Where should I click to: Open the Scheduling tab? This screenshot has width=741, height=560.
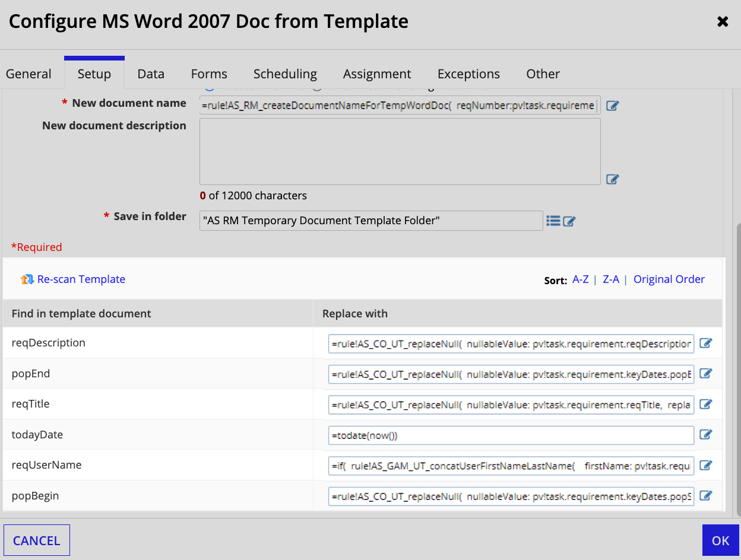(285, 74)
